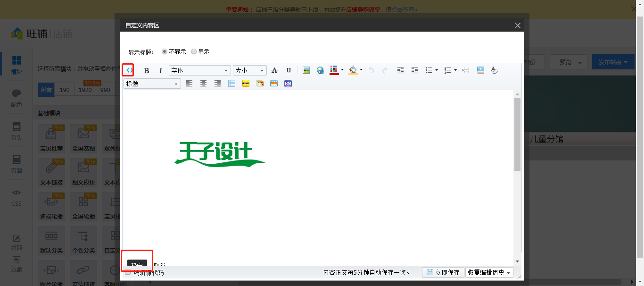
Task: Open the 字体 font dropdown
Action: coord(199,70)
